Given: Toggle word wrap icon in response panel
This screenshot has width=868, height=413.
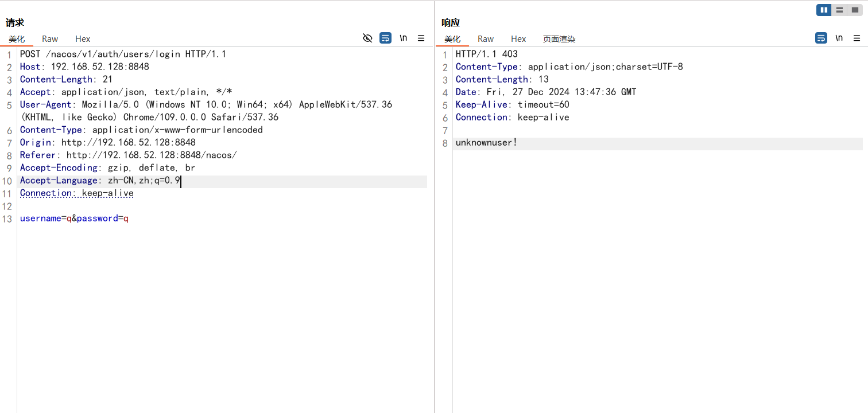Looking at the screenshot, I should (x=821, y=38).
